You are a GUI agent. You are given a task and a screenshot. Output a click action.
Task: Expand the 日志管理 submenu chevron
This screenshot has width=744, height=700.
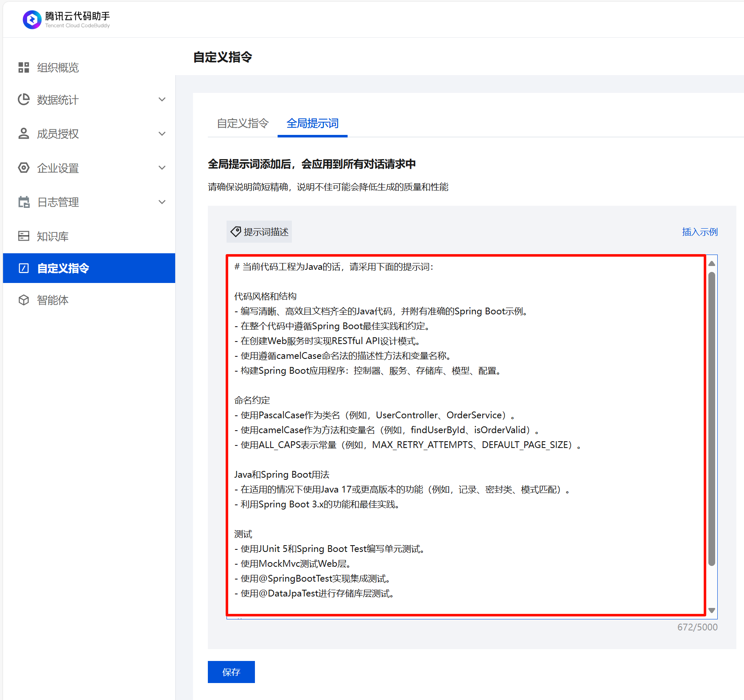[x=162, y=202]
